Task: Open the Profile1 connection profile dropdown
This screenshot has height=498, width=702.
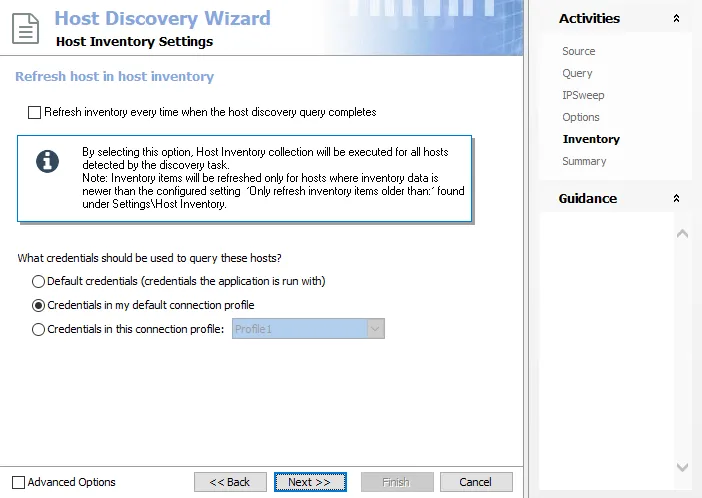Action: click(x=375, y=329)
